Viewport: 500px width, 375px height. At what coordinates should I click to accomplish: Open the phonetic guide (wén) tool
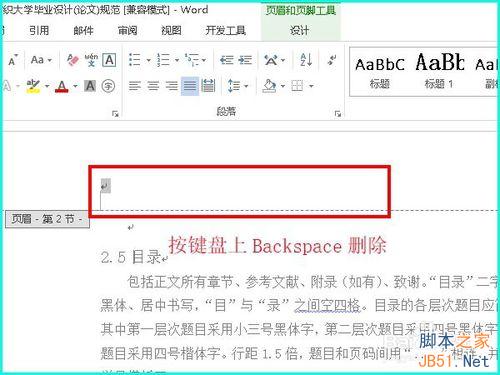click(91, 60)
